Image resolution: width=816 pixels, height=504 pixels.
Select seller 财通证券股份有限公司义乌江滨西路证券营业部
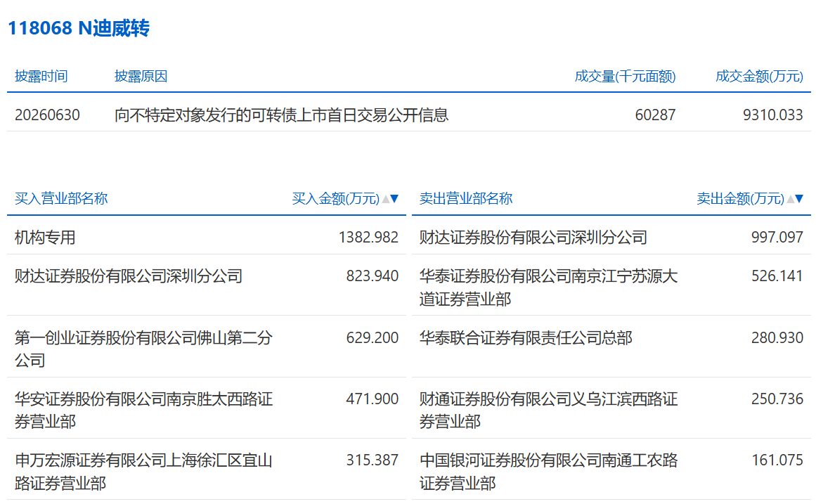click(x=548, y=411)
